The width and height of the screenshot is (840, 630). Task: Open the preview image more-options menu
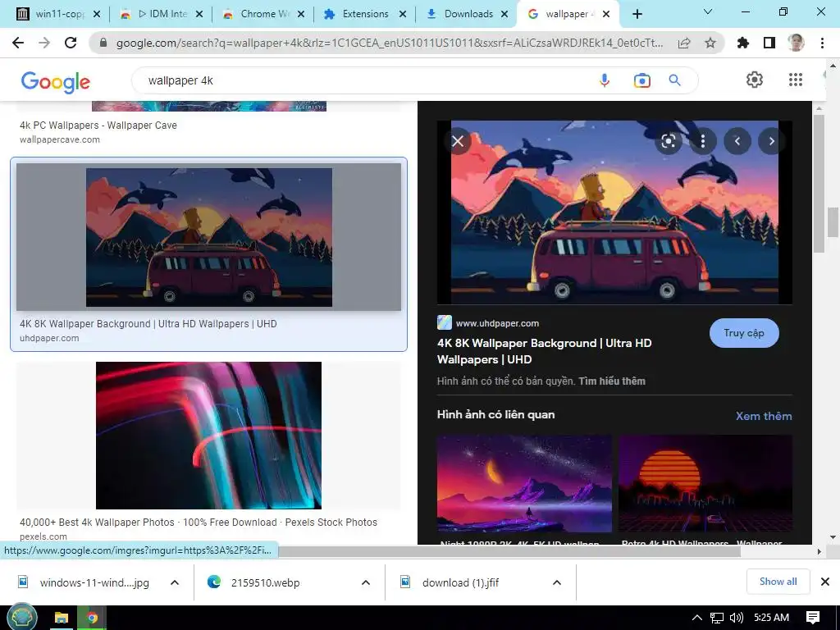(x=703, y=141)
